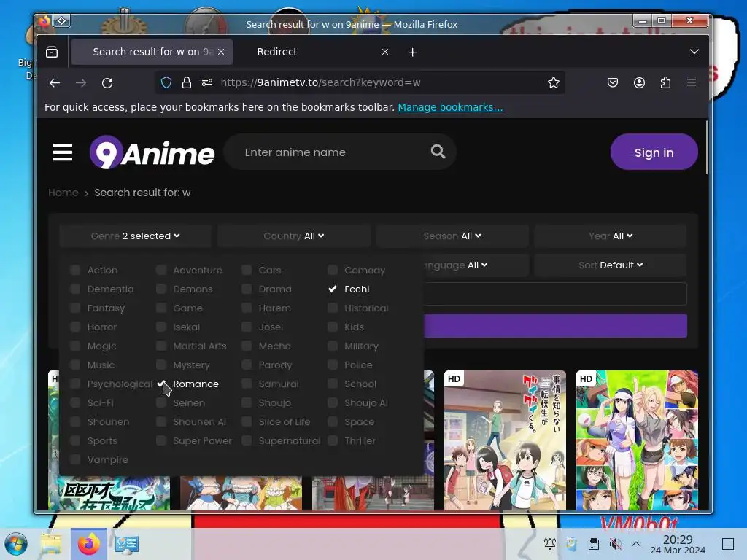List all tabs with the tab bar chevron
The height and width of the screenshot is (560, 747).
(x=694, y=52)
